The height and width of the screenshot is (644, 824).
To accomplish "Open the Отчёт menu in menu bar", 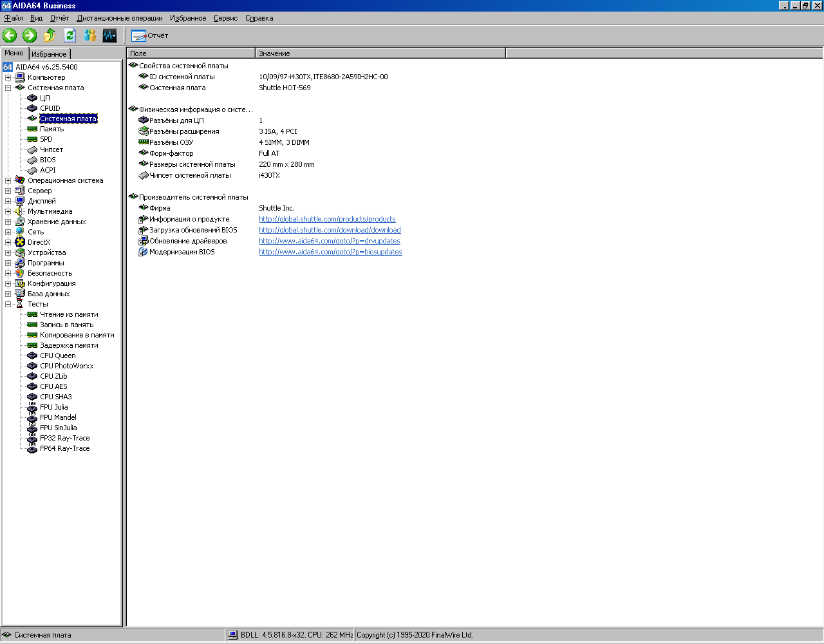I will click(x=59, y=18).
